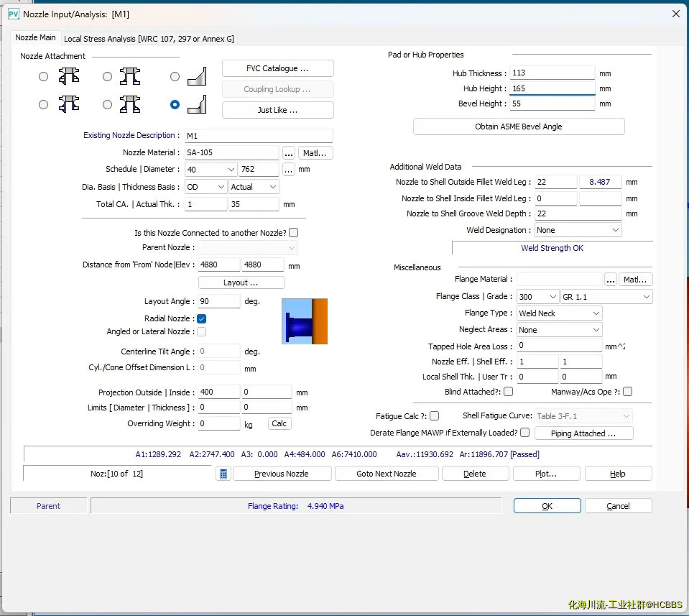Check 'Nozzle Connected to another Nozzle' box
The width and height of the screenshot is (689, 616).
(x=294, y=233)
